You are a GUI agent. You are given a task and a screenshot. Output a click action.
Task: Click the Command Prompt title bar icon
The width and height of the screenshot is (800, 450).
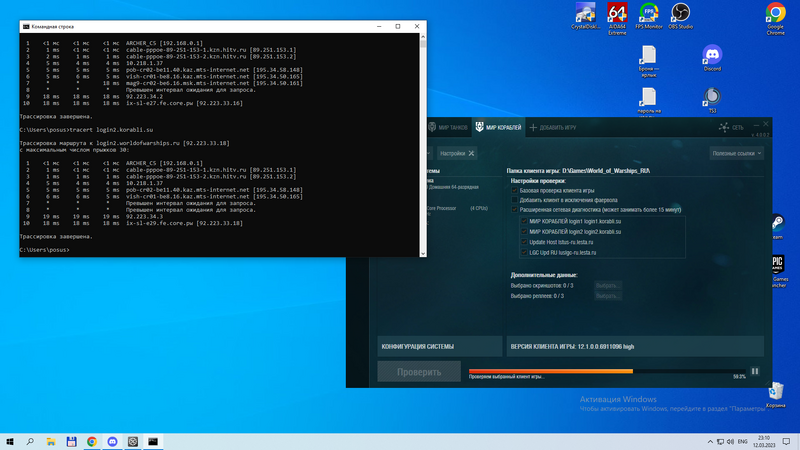tap(26, 27)
